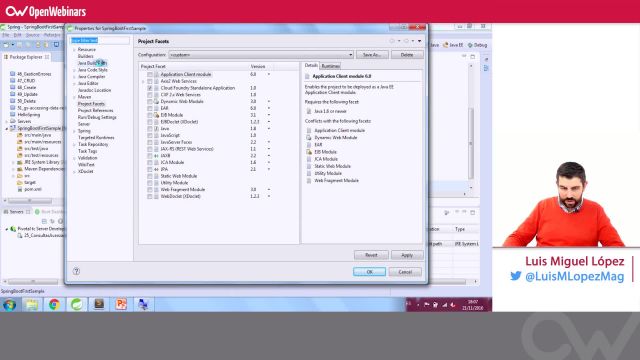This screenshot has height=360, width=640.
Task: Open the File menu in Eclipse window
Action: (6, 35)
